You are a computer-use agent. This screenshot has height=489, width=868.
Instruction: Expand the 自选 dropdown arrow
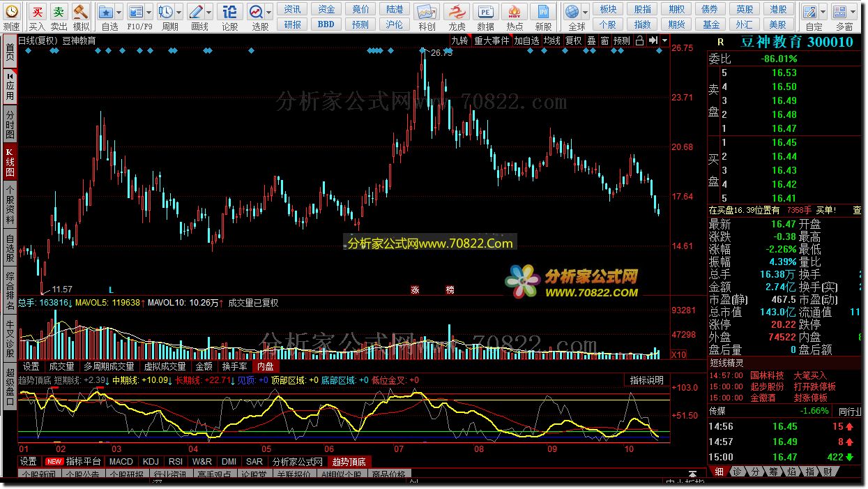[x=119, y=13]
